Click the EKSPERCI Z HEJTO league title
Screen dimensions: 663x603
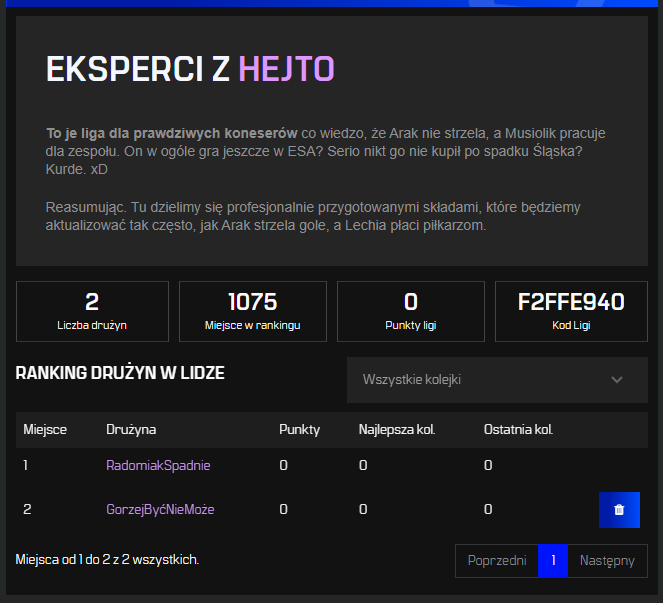tap(190, 69)
